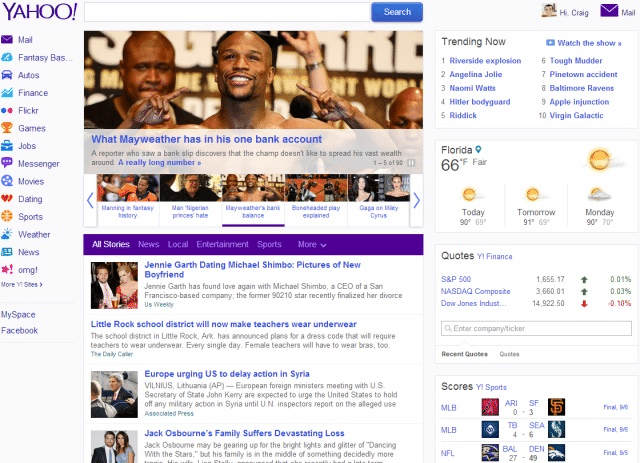Expand More Y! Sites in the sidebar
Screen dimensions: 640x463
(x=22, y=285)
